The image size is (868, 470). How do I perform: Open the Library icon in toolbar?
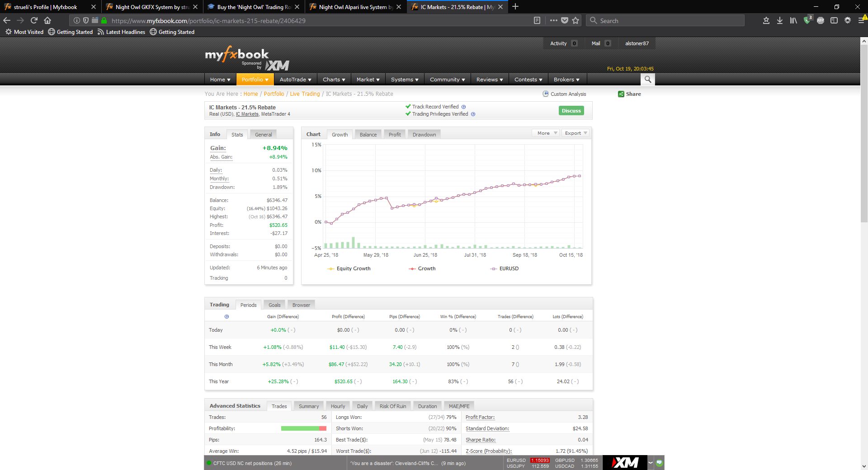pyautogui.click(x=793, y=20)
